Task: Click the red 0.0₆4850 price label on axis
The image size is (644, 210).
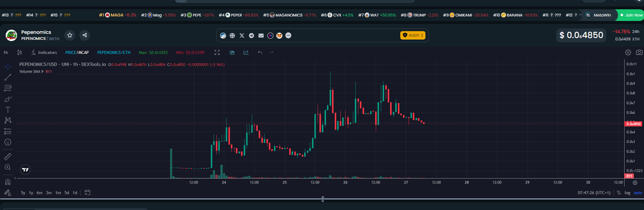Action: [634, 124]
